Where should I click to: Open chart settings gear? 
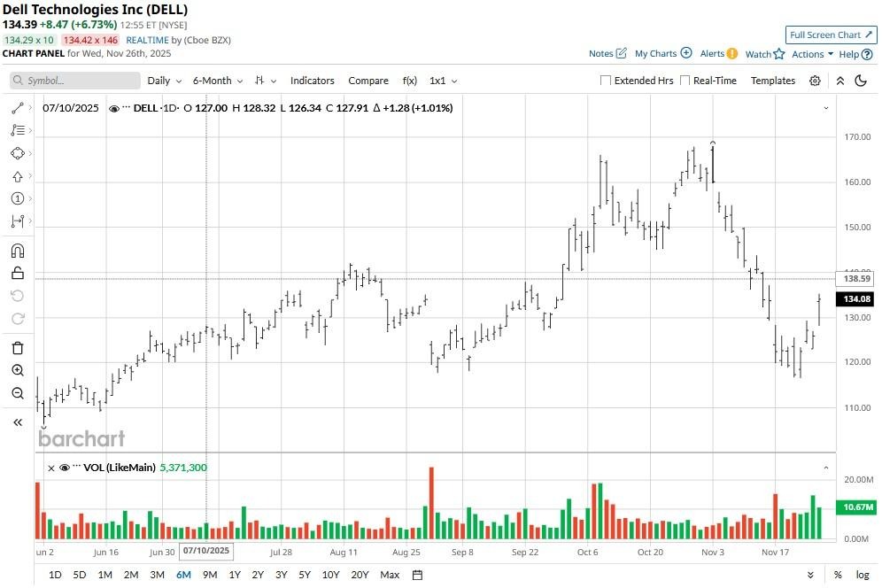pyautogui.click(x=815, y=81)
